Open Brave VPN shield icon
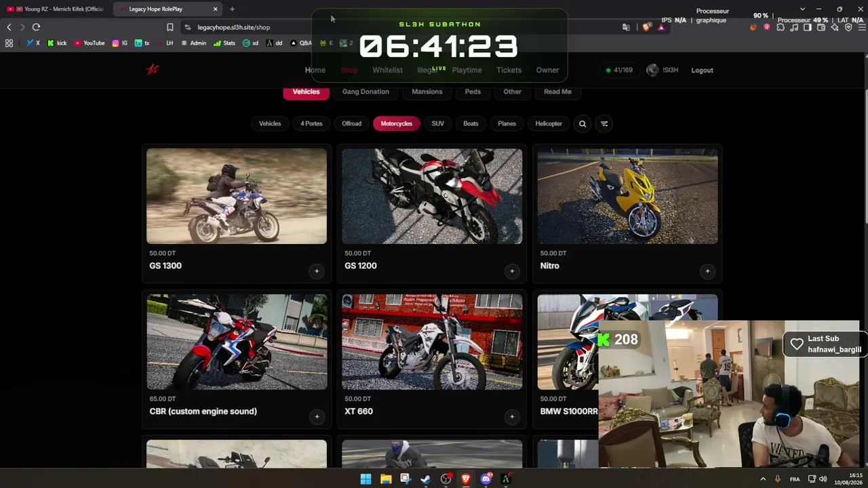This screenshot has height=488, width=868. [848, 27]
